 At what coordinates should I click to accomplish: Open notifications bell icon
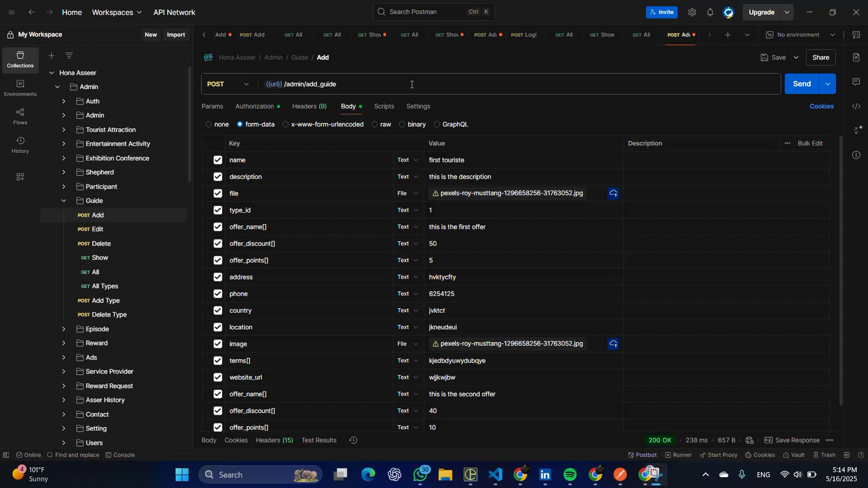[710, 12]
